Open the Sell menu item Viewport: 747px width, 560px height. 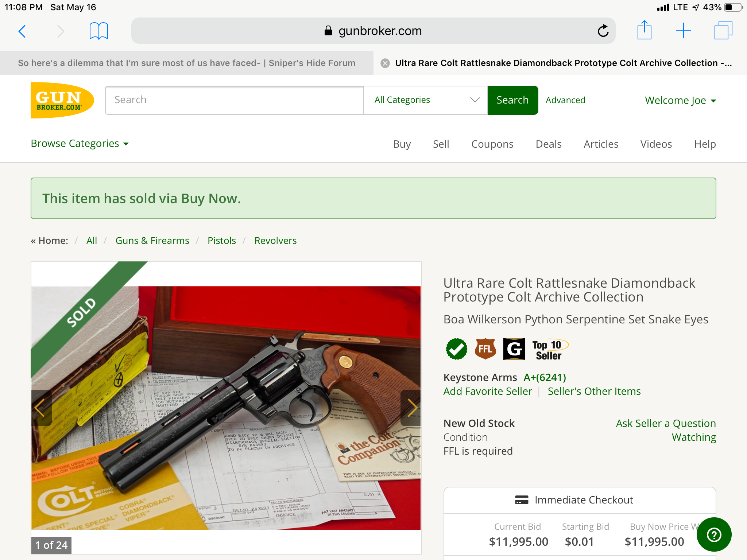(x=441, y=144)
